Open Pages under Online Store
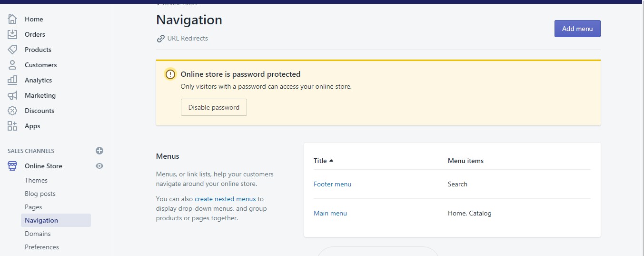This screenshot has width=644, height=256. click(33, 207)
